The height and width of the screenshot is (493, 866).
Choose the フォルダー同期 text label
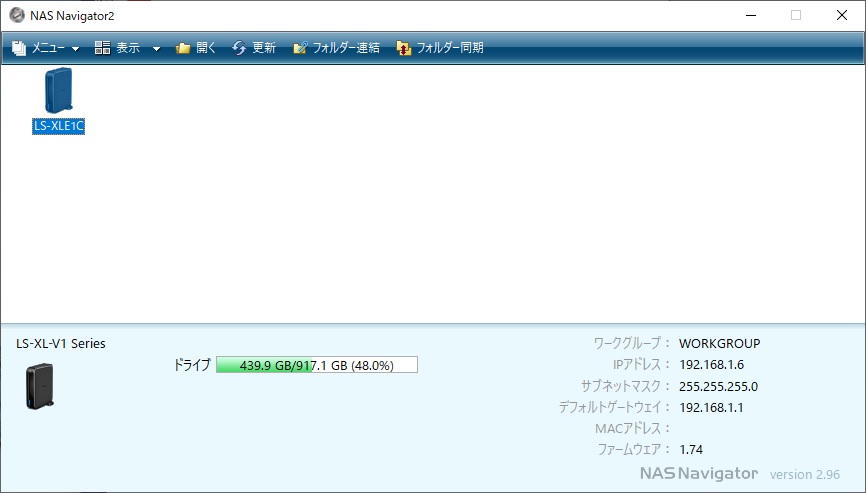tap(449, 48)
